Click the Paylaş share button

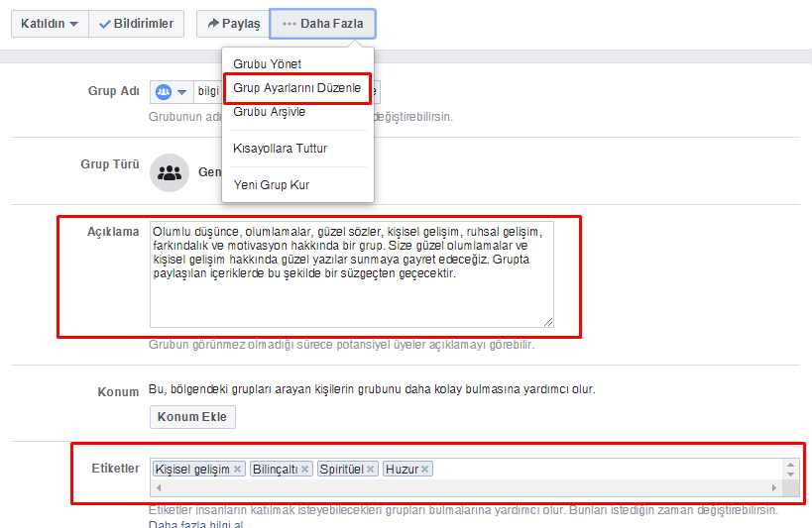coord(233,24)
